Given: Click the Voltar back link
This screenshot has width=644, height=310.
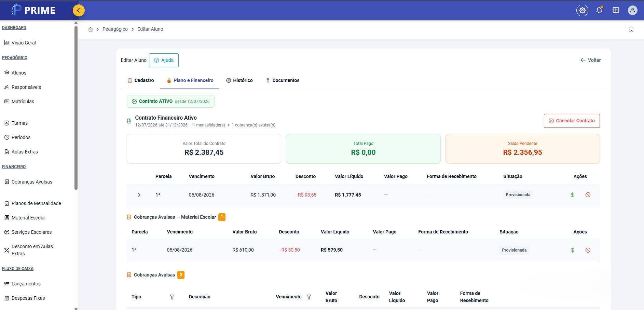Looking at the screenshot, I should pos(590,60).
